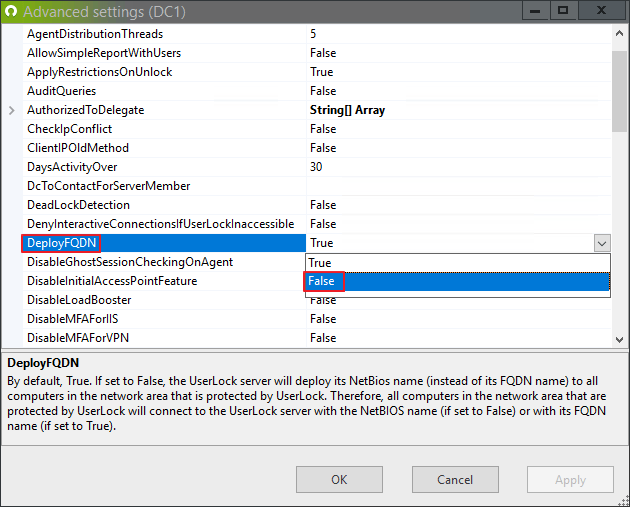Open the DeployFQDN value dropdown arrow
Image resolution: width=630 pixels, height=507 pixels.
click(x=602, y=243)
